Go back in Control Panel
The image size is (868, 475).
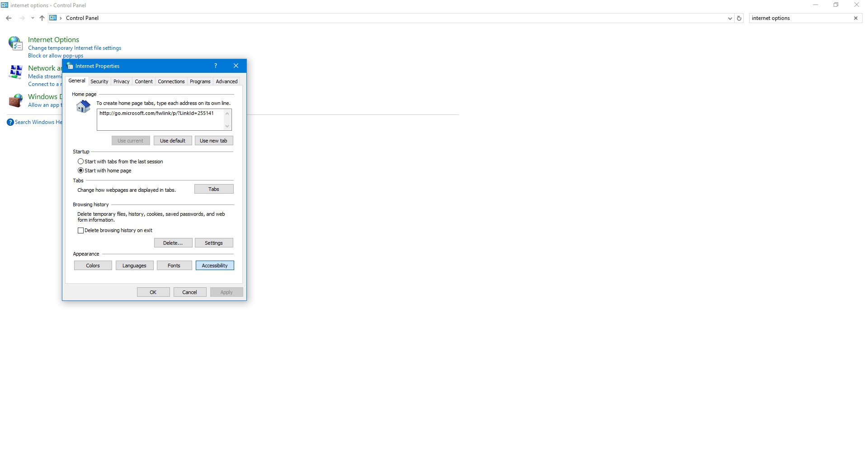point(9,18)
